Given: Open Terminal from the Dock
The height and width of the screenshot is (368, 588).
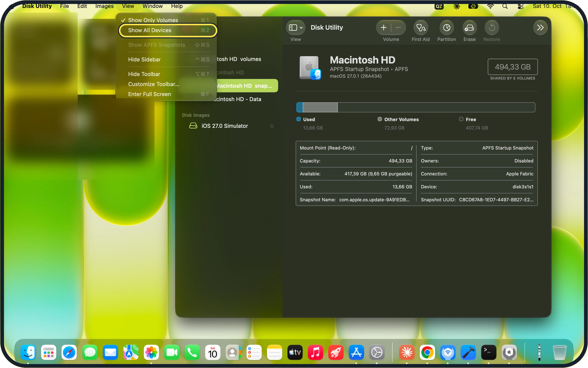Looking at the screenshot, I should click(489, 353).
